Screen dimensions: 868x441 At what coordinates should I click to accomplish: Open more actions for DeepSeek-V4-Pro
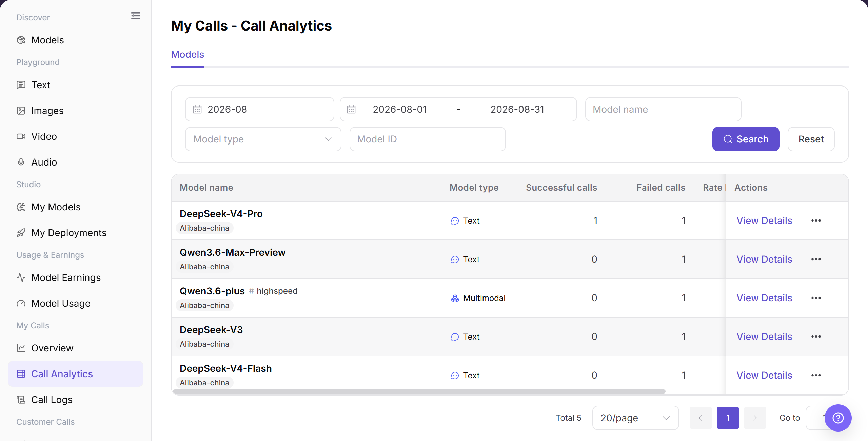pos(816,220)
